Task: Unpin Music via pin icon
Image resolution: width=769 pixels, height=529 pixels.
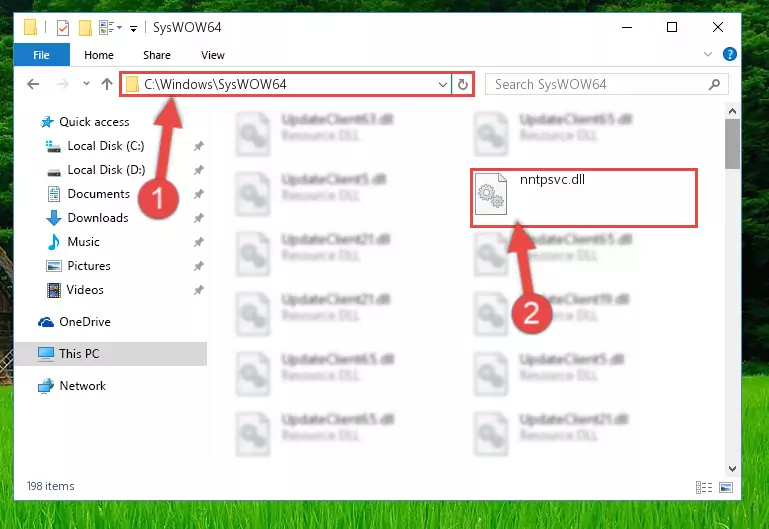Action: pos(198,242)
